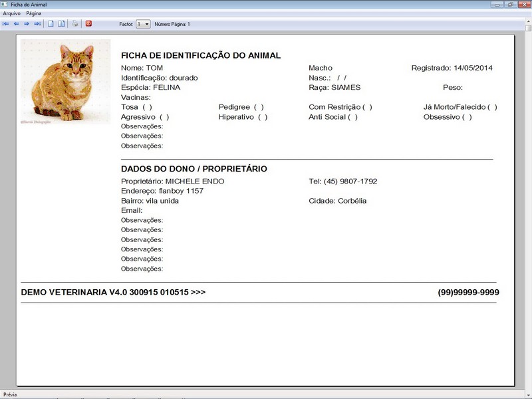
Task: Click the 'Macho' text
Action: [321, 68]
